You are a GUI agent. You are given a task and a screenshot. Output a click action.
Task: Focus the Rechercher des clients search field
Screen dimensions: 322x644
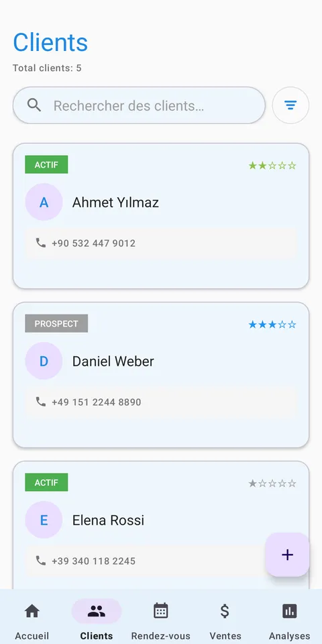click(x=139, y=105)
